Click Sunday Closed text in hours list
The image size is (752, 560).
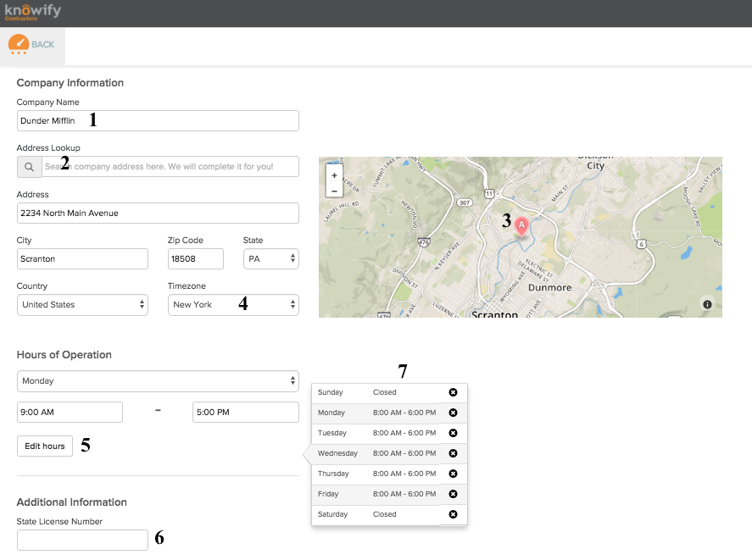385,392
